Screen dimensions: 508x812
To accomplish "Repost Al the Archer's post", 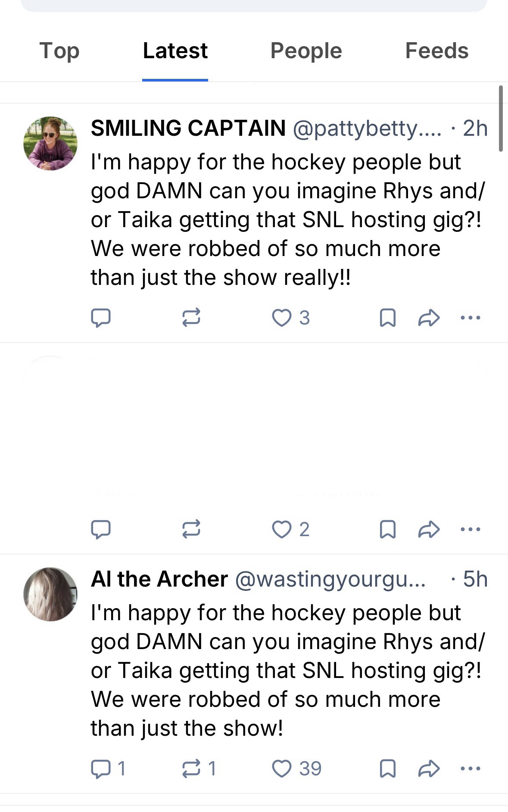I will tap(191, 768).
